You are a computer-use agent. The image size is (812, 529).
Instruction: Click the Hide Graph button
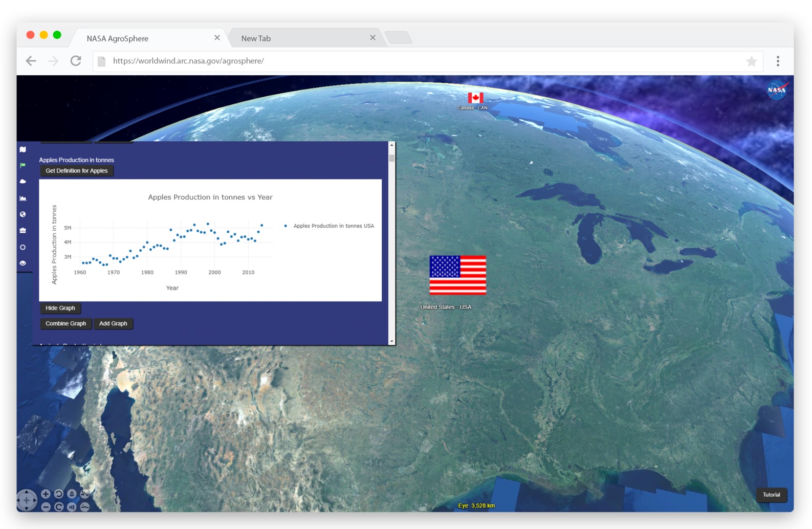(x=60, y=308)
